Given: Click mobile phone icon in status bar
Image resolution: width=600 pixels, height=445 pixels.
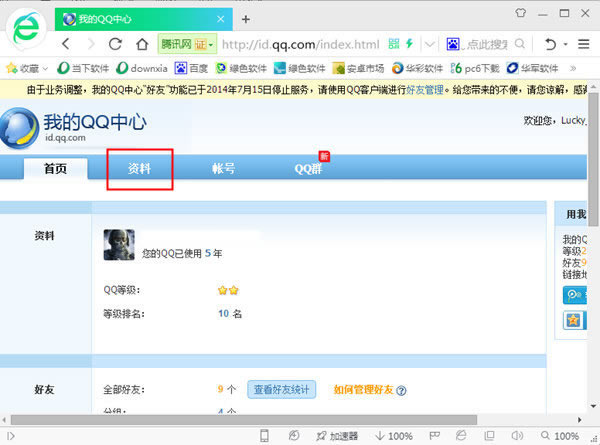Looking at the screenshot, I should click(x=264, y=435).
